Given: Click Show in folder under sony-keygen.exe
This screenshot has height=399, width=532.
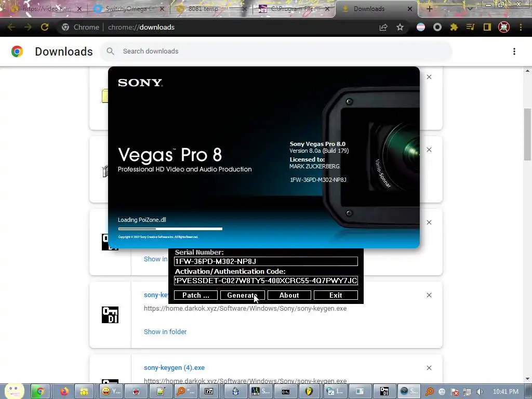Looking at the screenshot, I should [165, 332].
